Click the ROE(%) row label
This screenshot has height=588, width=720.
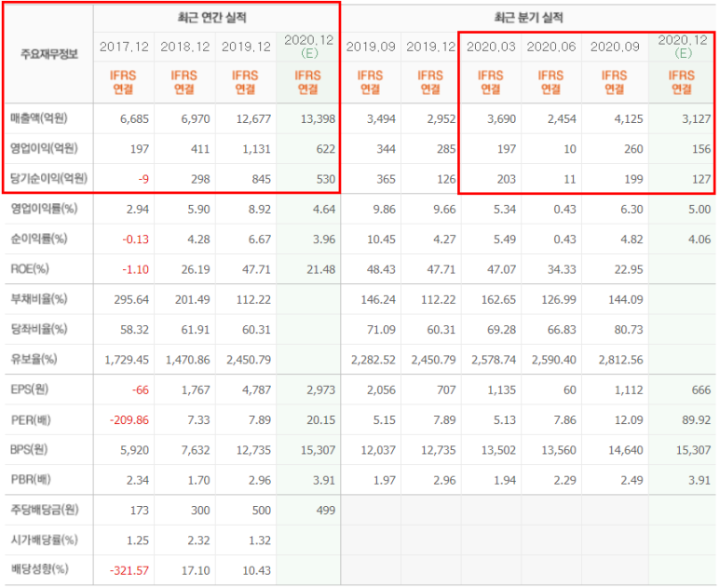click(30, 268)
